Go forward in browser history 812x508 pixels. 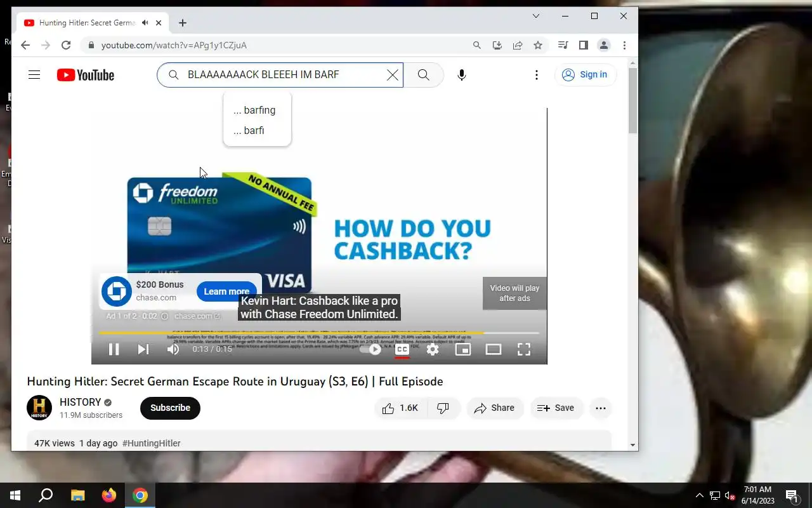45,45
